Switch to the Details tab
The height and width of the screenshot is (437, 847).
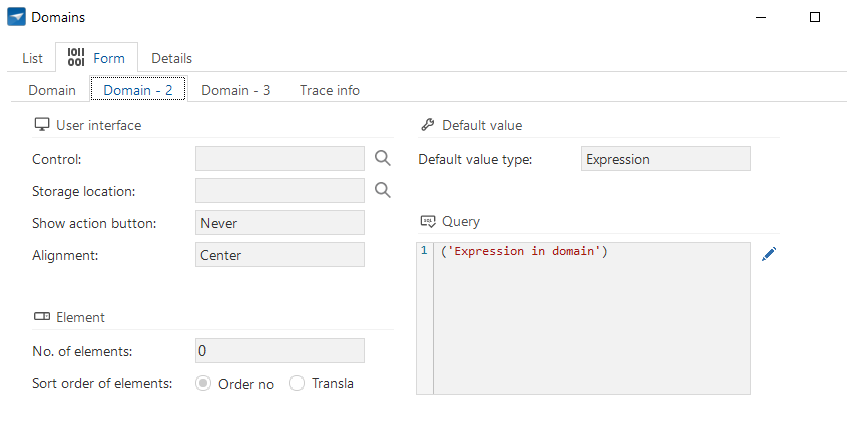[171, 58]
